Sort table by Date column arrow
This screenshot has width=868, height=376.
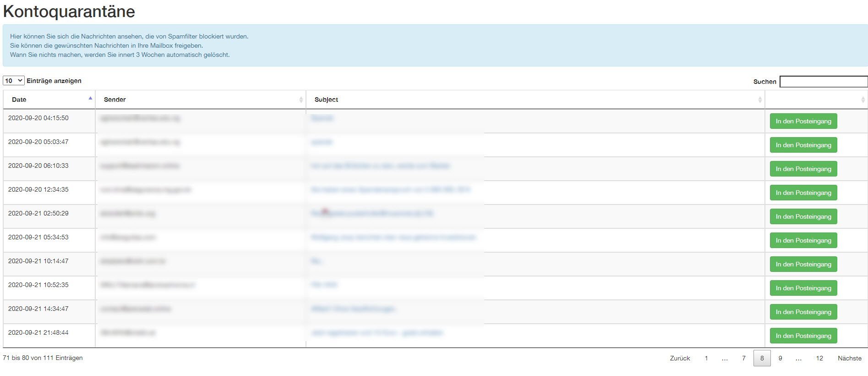point(90,99)
